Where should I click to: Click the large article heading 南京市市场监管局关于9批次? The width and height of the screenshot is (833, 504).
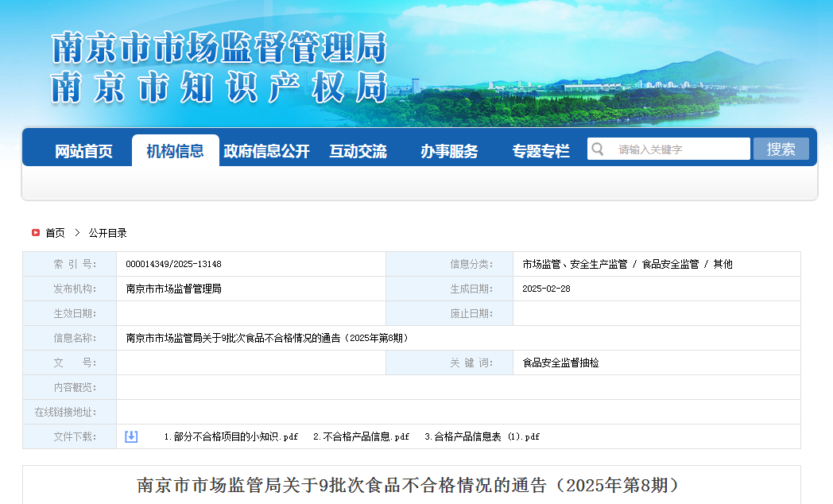click(408, 486)
